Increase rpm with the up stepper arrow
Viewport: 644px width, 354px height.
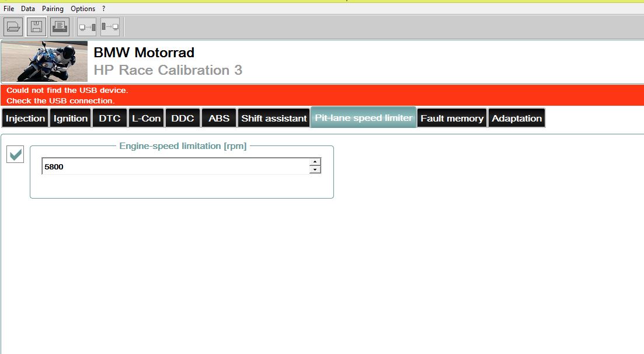point(315,162)
